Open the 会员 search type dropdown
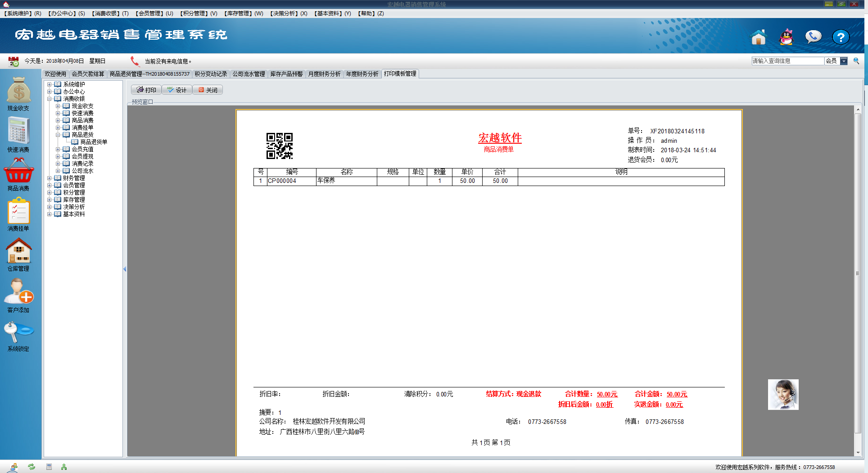The width and height of the screenshot is (868, 473). [x=844, y=61]
